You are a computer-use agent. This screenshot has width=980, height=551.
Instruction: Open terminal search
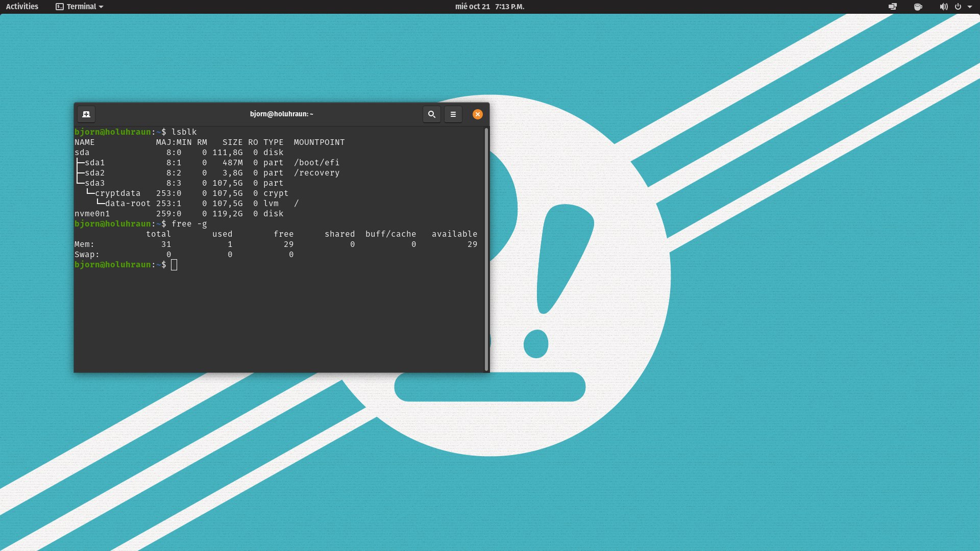click(432, 114)
